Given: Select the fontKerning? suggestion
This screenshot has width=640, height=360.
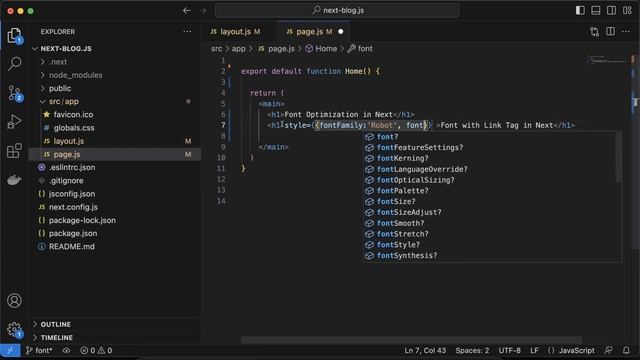Looking at the screenshot, I should point(492,158).
